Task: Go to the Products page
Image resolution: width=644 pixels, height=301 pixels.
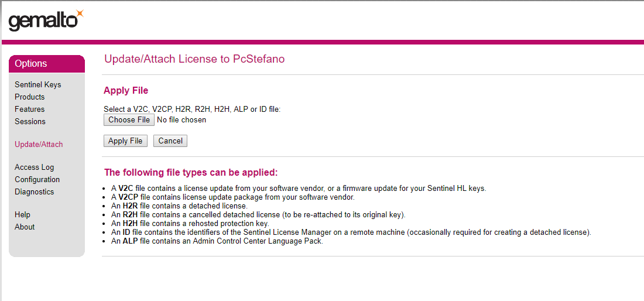Action: tap(30, 97)
